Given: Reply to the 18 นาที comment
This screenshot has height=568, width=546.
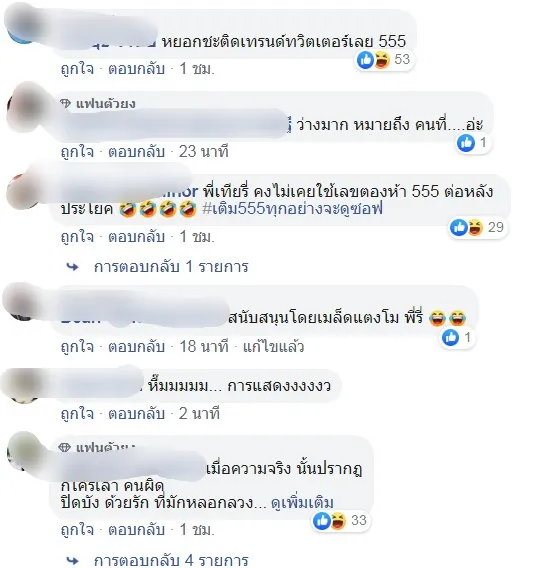Looking at the screenshot, I should (136, 347).
